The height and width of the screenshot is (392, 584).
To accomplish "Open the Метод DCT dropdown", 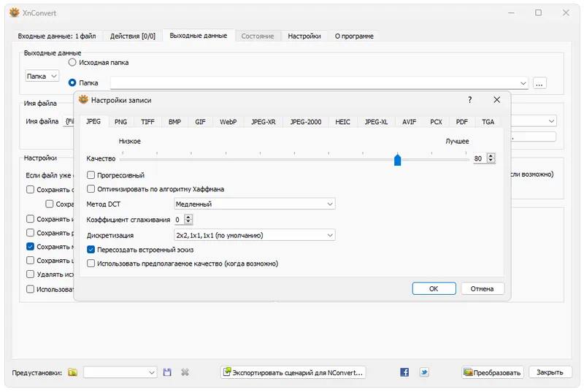I will coord(254,204).
